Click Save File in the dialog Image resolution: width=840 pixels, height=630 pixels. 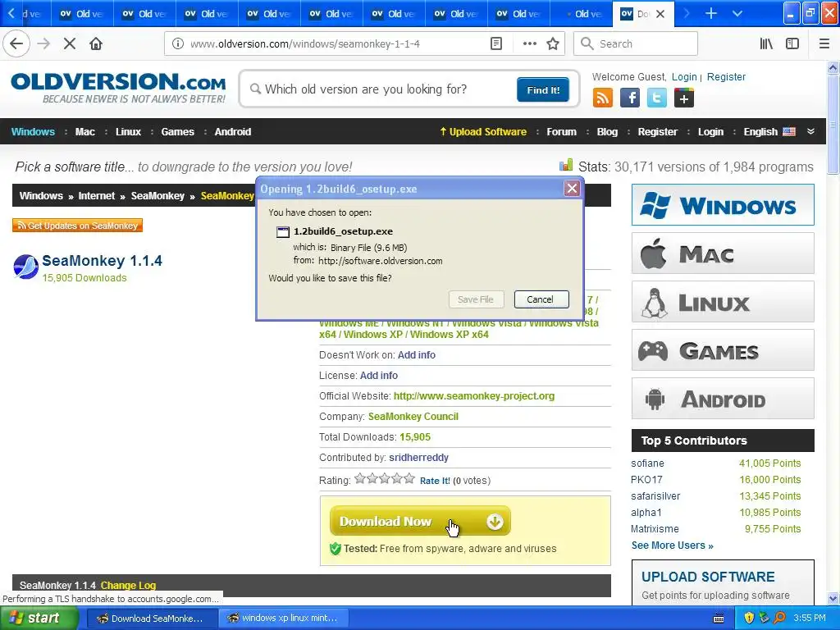pyautogui.click(x=476, y=299)
